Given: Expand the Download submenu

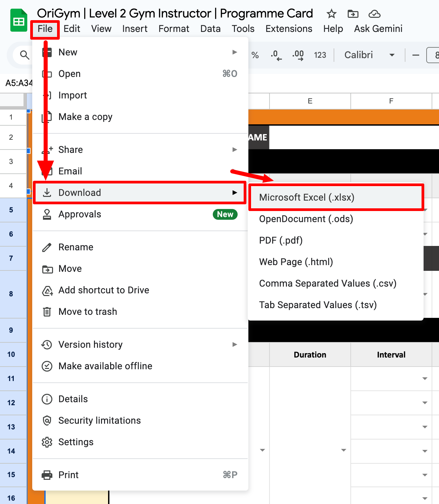Looking at the screenshot, I should (140, 193).
